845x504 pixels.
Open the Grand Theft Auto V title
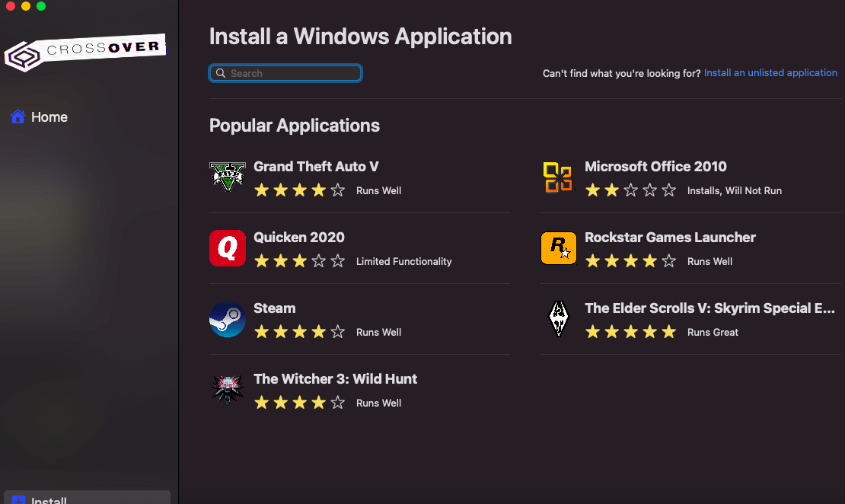[316, 167]
